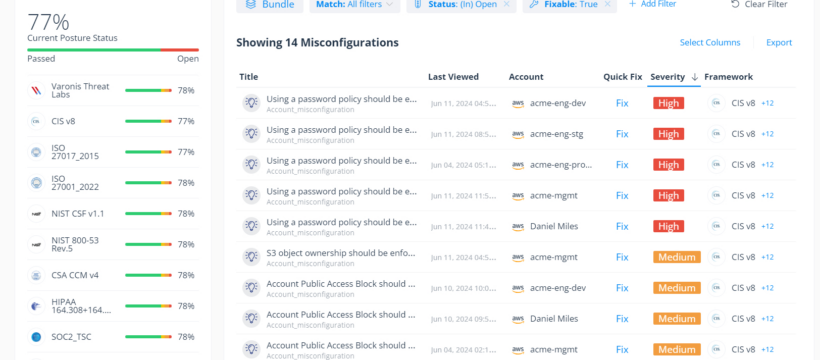Click Medium severity badge for S3 object ownership

[676, 257]
